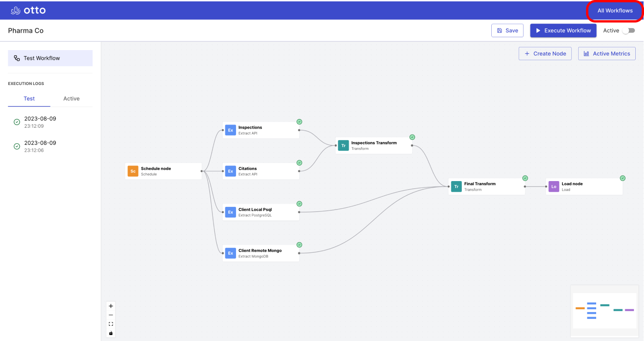Fit the workflow view to screen
Image resolution: width=644 pixels, height=341 pixels.
coord(111,324)
